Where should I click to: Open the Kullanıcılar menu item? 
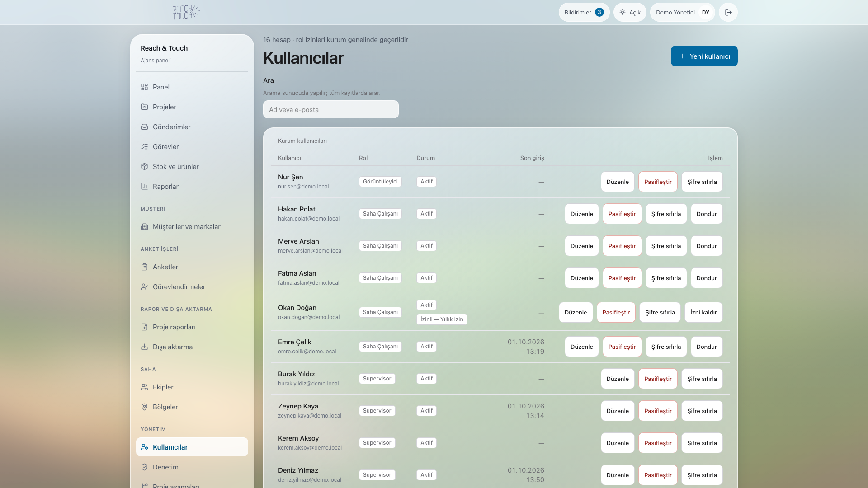pos(192,447)
